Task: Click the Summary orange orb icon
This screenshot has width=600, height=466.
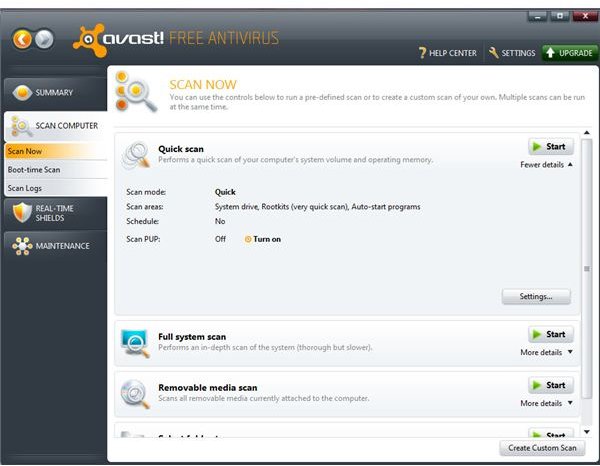Action: pos(22,92)
